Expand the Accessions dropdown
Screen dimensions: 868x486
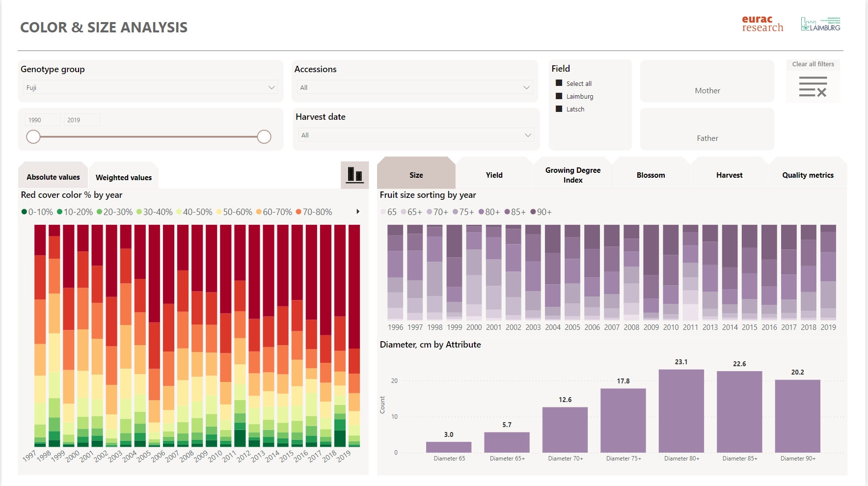415,87
